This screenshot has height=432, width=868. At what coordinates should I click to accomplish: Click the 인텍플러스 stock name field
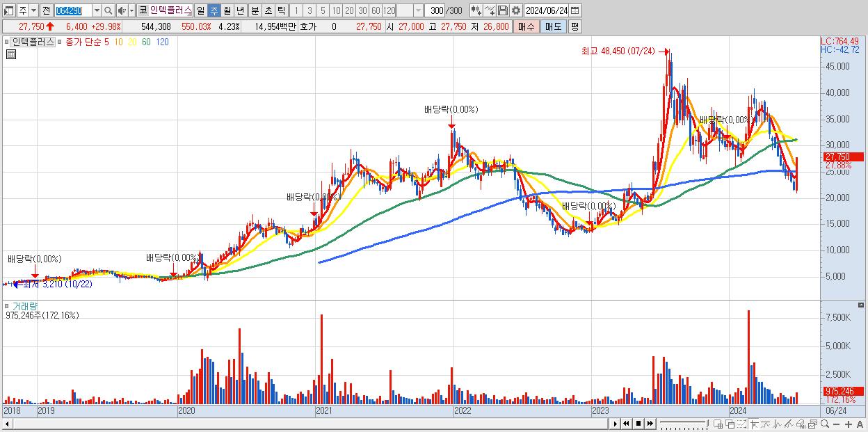(171, 10)
